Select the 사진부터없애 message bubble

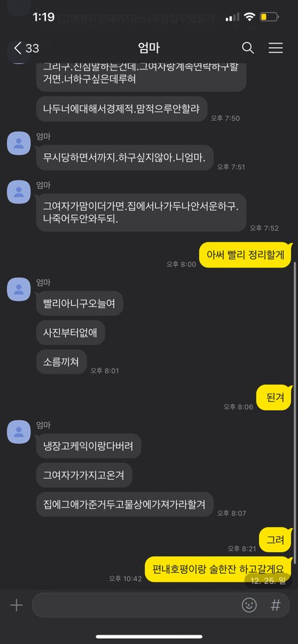click(70, 332)
